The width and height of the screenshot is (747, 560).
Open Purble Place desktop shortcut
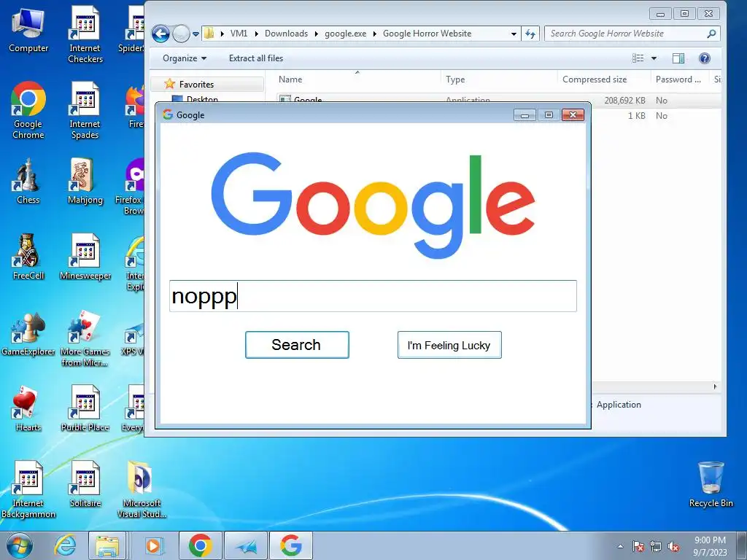pos(85,408)
